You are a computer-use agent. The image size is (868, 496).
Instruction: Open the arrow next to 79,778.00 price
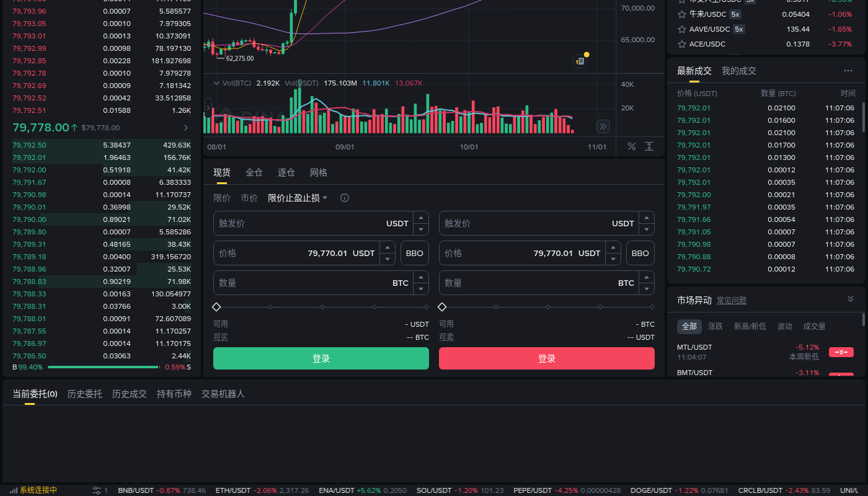[x=185, y=128]
